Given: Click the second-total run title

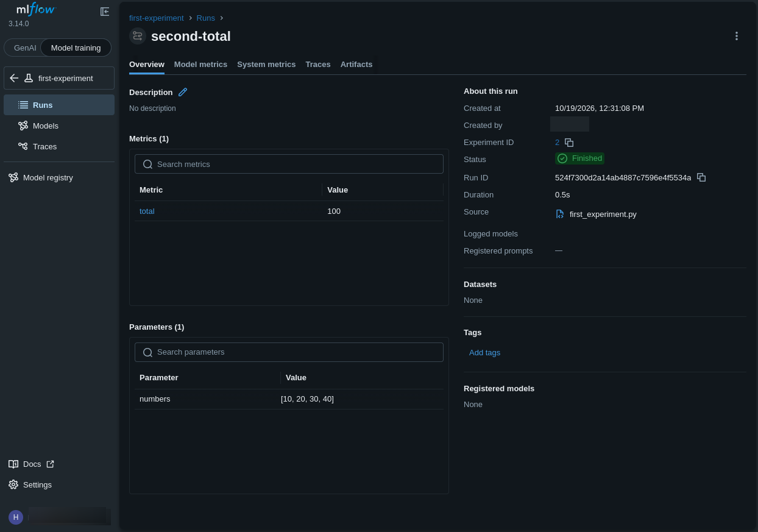Looking at the screenshot, I should [x=191, y=36].
